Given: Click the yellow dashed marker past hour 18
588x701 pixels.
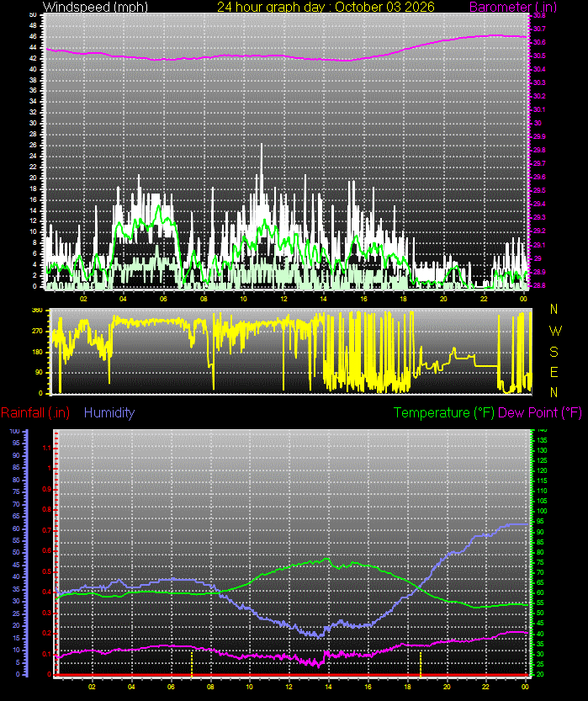Looking at the screenshot, I should pyautogui.click(x=421, y=663).
